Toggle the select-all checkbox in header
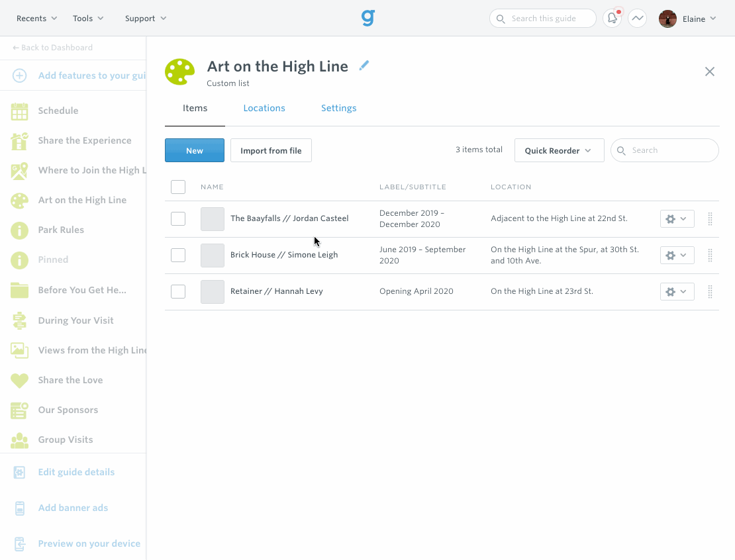This screenshot has height=560, width=735. pyautogui.click(x=178, y=187)
